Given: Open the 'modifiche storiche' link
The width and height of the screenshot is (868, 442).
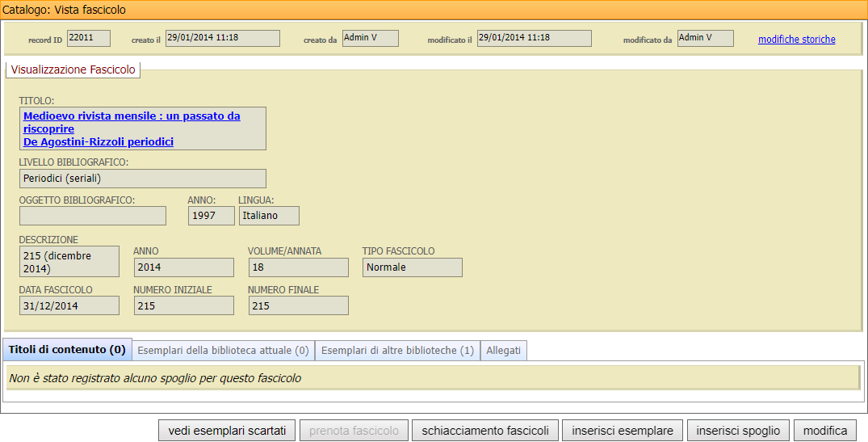Looking at the screenshot, I should [x=796, y=40].
